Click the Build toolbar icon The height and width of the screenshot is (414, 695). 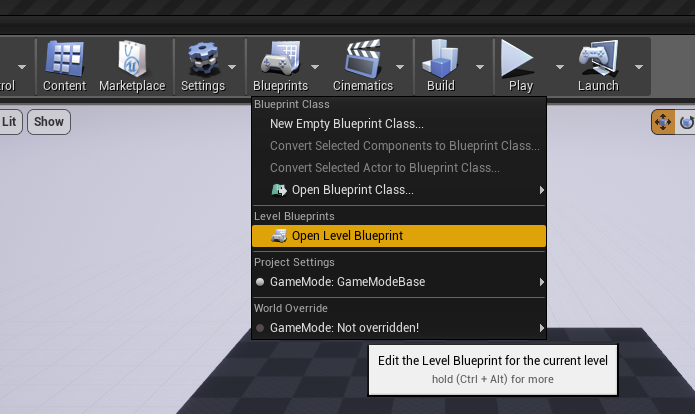(440, 58)
